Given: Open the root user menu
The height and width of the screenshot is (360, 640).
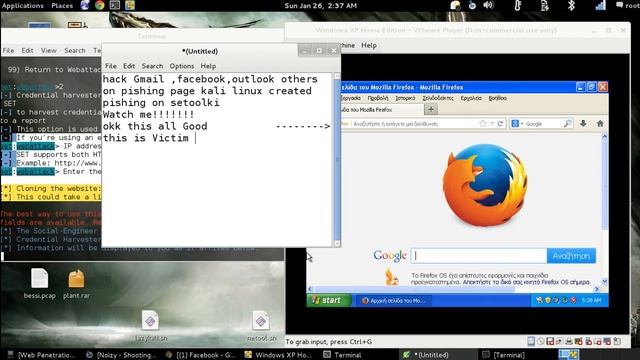Looking at the screenshot, I should [x=628, y=5].
